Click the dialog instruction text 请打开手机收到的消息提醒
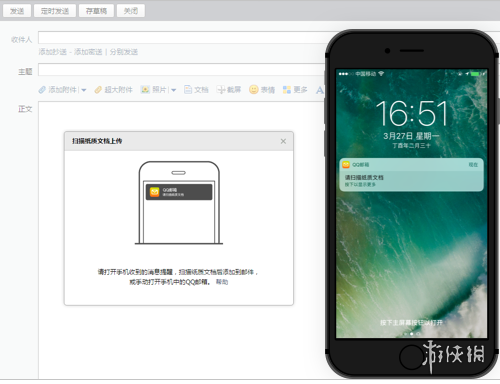Screen dimensions: 500x384 (x=135, y=272)
